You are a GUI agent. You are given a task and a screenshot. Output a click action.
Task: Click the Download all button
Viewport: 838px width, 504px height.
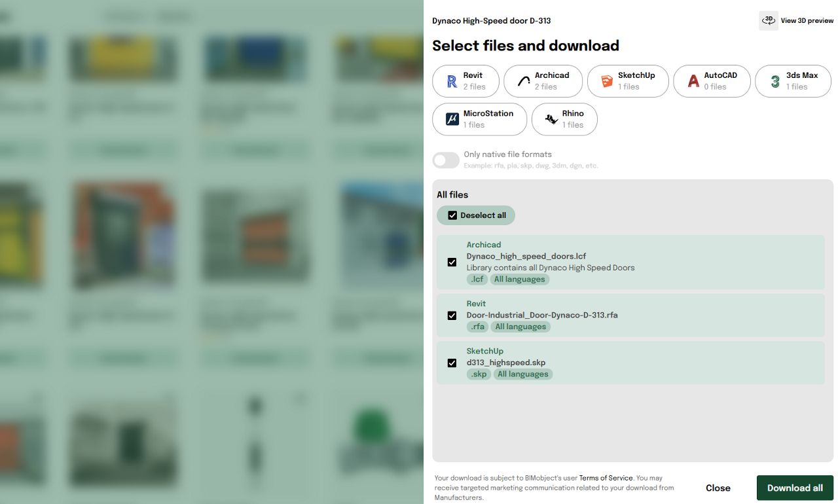[x=795, y=488]
